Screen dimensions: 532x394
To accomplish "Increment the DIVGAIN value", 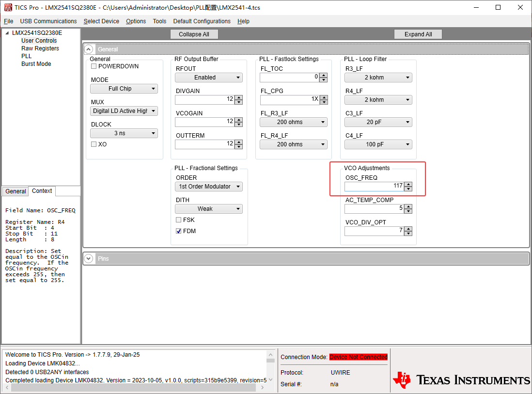I will pos(239,98).
